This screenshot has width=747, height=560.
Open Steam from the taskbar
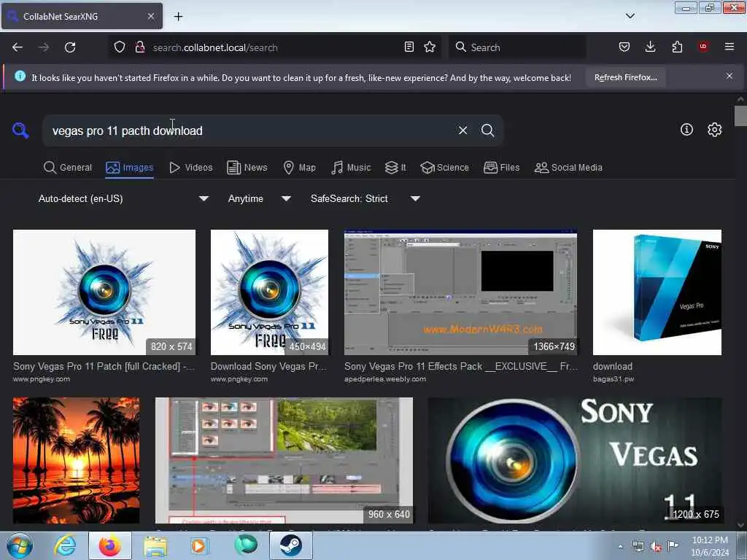[290, 545]
